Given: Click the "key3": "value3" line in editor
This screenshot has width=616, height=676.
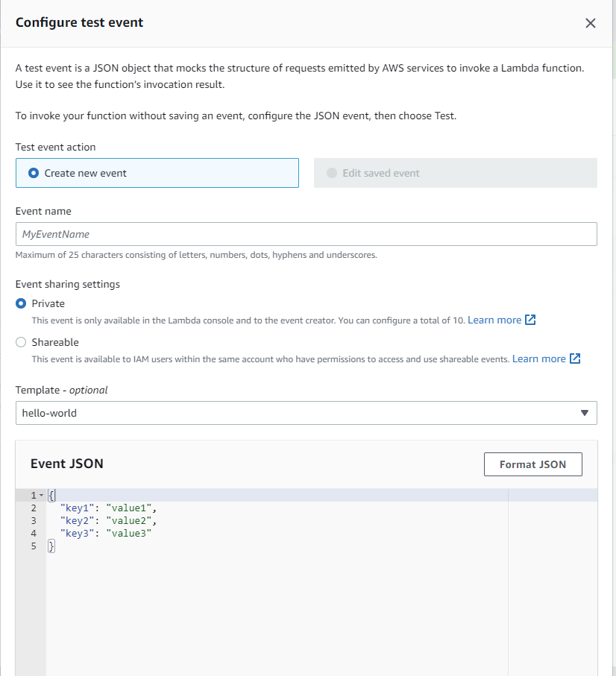Looking at the screenshot, I should (x=106, y=534).
